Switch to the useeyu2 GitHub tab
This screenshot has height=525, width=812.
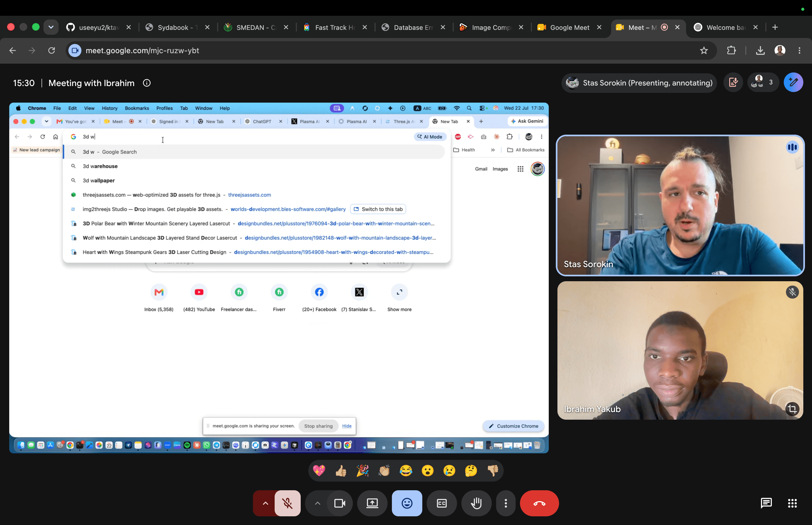pyautogui.click(x=99, y=27)
